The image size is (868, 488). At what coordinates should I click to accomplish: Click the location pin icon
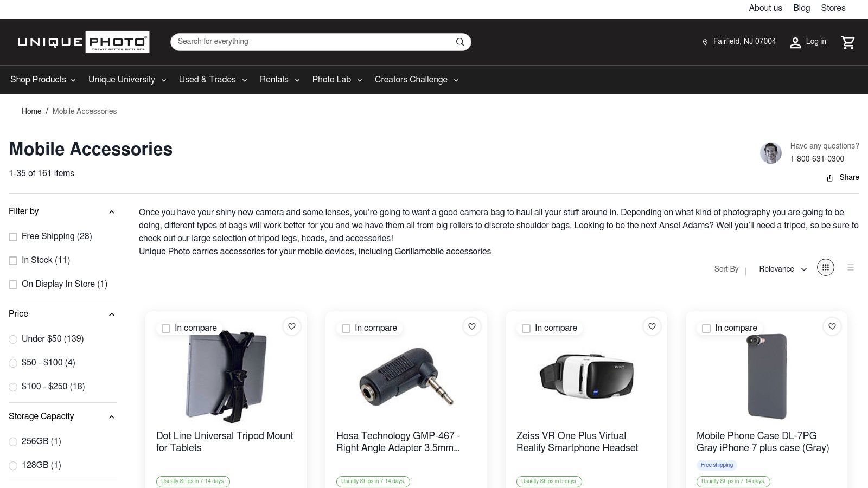705,42
